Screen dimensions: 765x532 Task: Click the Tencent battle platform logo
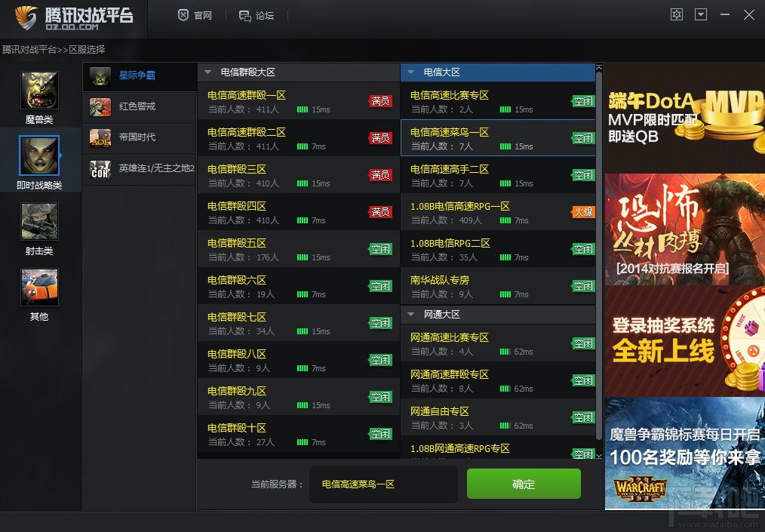(74, 18)
